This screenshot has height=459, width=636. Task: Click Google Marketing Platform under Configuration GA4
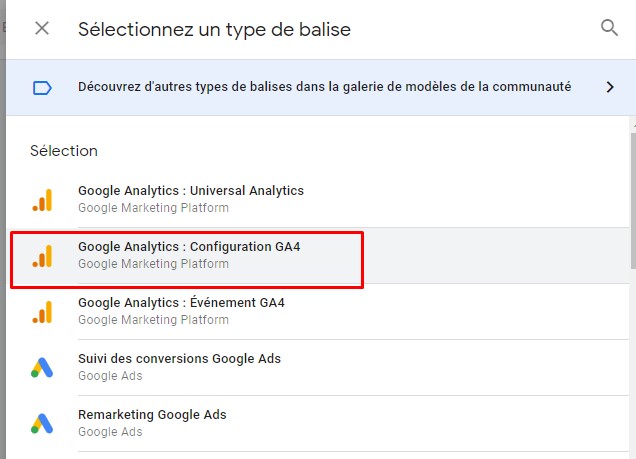coord(153,264)
